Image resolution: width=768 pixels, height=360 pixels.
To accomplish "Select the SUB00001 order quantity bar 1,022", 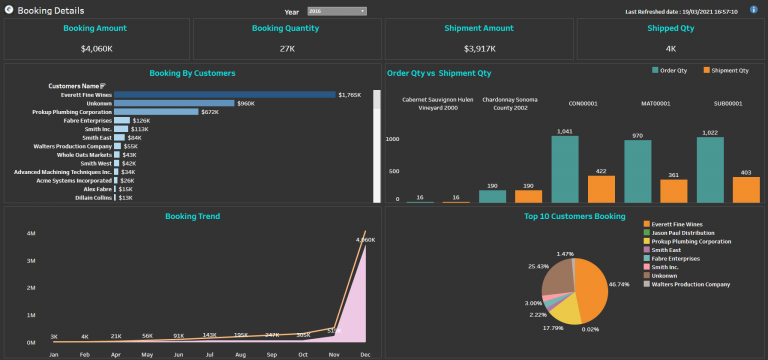I will pos(710,170).
